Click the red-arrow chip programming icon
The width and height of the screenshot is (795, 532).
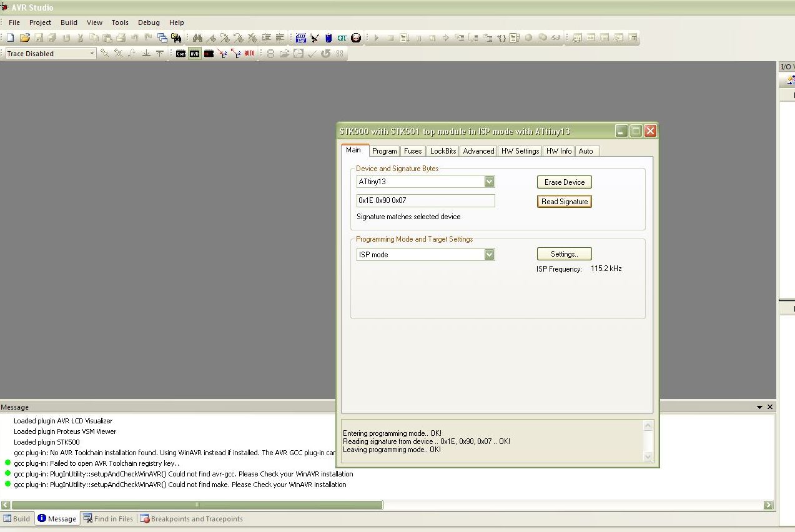(x=209, y=54)
